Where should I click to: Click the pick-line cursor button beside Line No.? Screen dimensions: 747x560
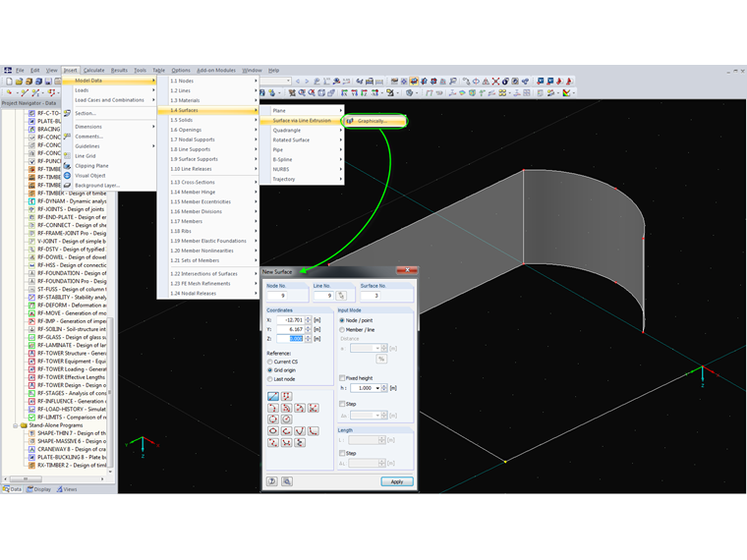pos(341,296)
